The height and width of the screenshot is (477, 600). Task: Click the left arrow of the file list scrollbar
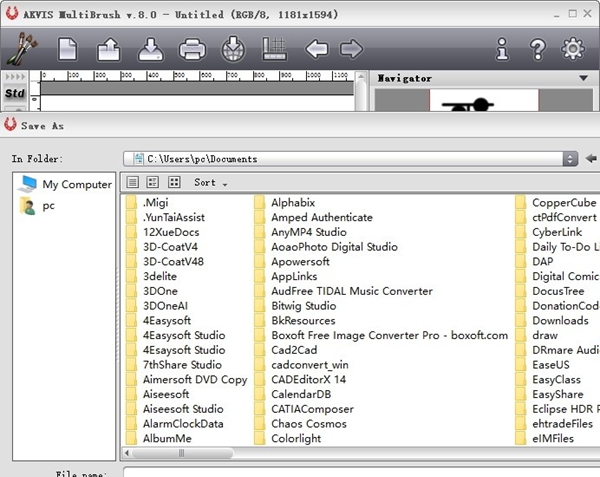point(127,453)
